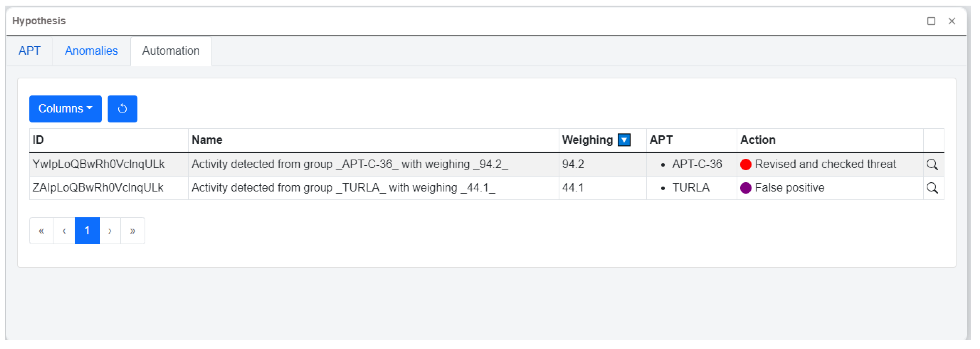Click the refresh table icon button
The image size is (980, 349).
[122, 109]
